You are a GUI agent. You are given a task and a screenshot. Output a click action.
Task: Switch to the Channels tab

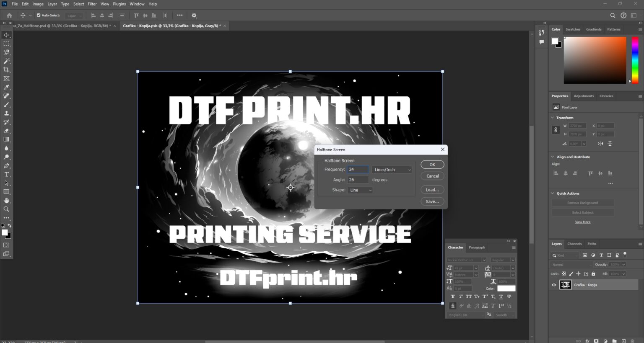coord(574,243)
